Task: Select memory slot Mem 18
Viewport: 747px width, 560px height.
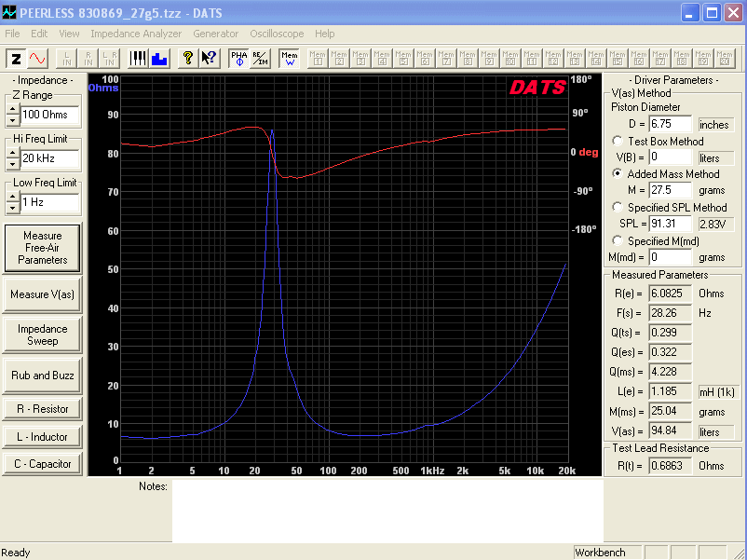Action: pos(682,58)
